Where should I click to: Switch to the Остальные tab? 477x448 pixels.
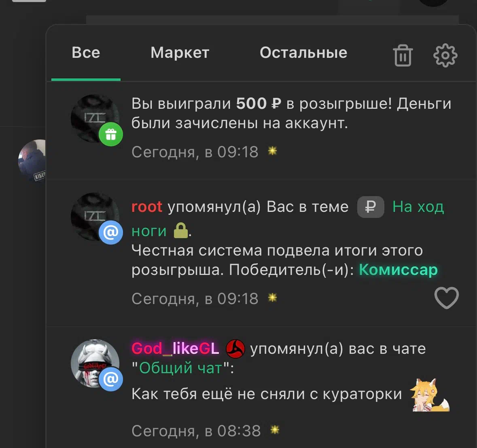coord(303,53)
